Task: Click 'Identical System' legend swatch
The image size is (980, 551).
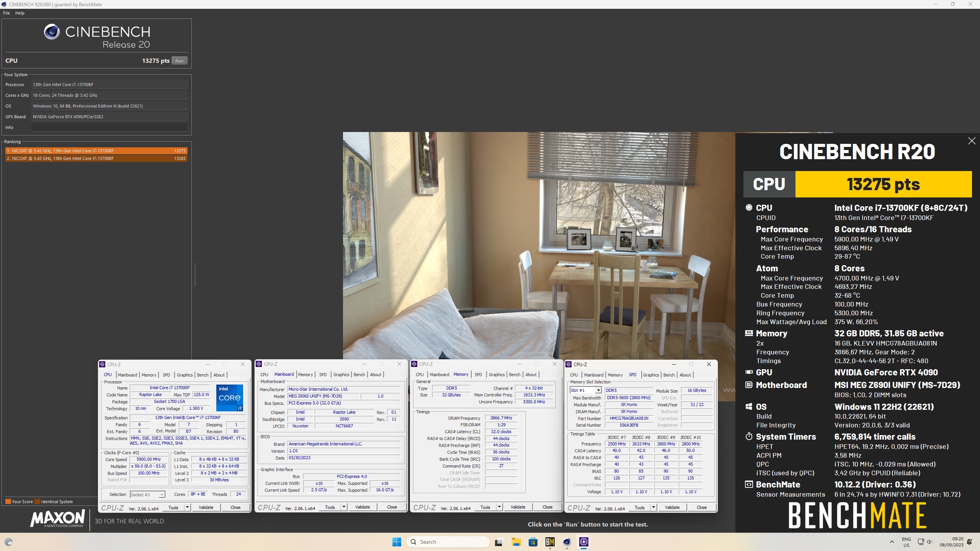Action: (37, 502)
